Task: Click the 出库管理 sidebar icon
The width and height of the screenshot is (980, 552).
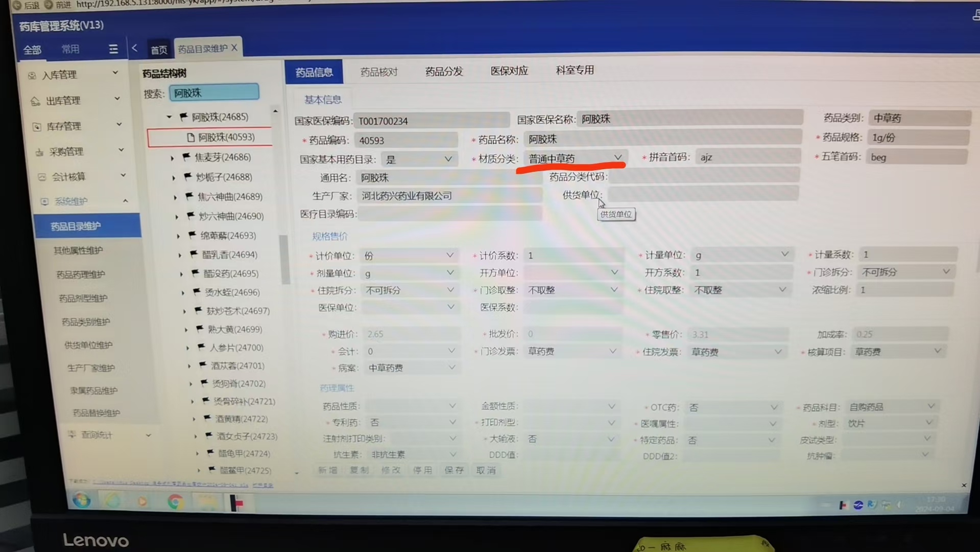Action: point(35,101)
